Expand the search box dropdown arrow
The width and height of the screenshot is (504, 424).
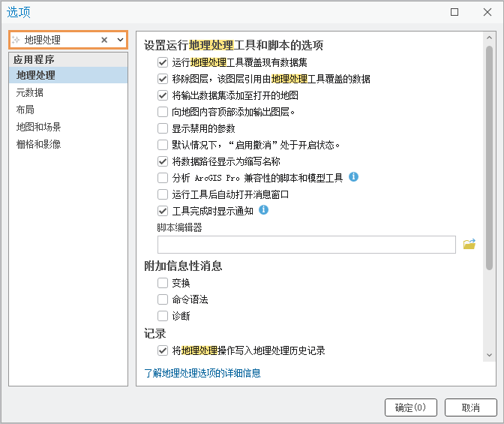pos(119,40)
